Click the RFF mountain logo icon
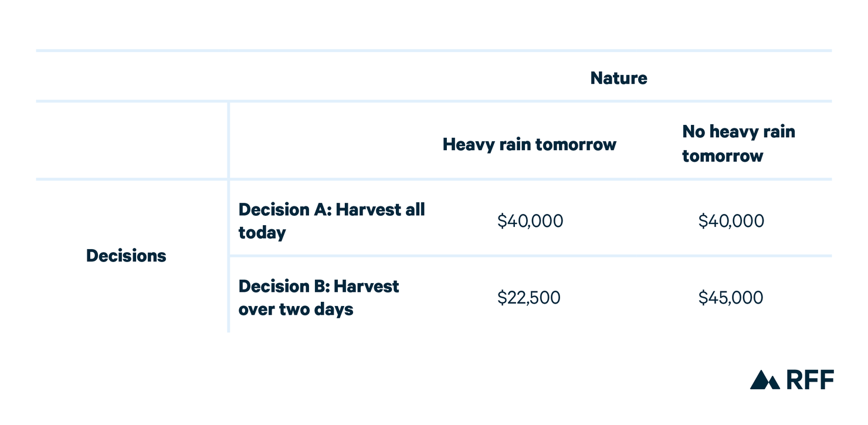Screen dimensions: 868x425 click(x=765, y=380)
